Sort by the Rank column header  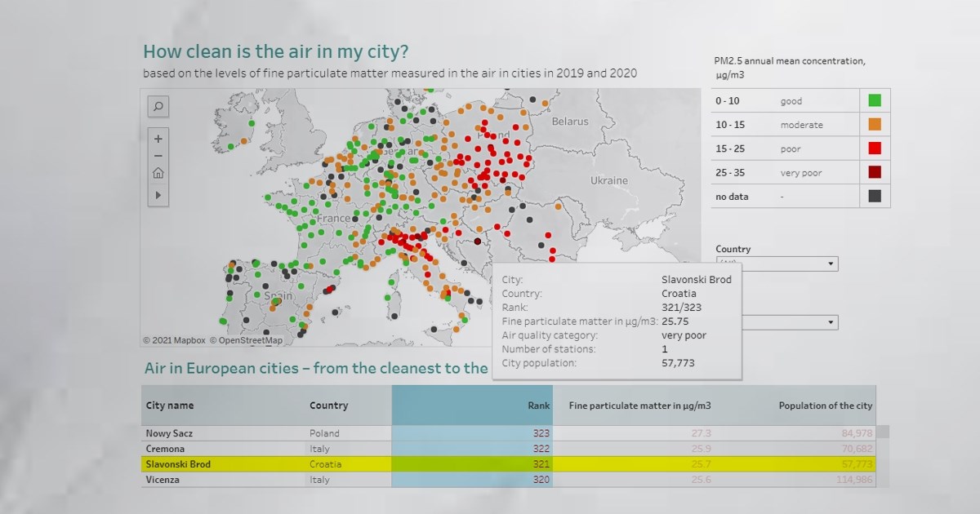pos(471,405)
